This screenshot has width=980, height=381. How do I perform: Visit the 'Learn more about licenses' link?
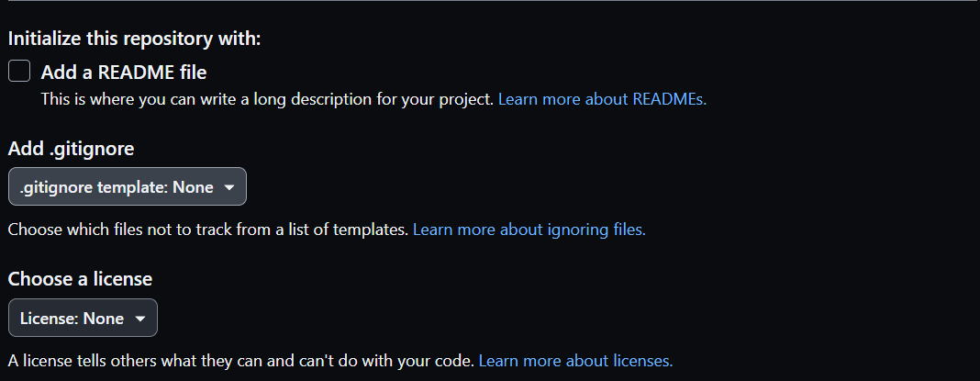pos(575,361)
